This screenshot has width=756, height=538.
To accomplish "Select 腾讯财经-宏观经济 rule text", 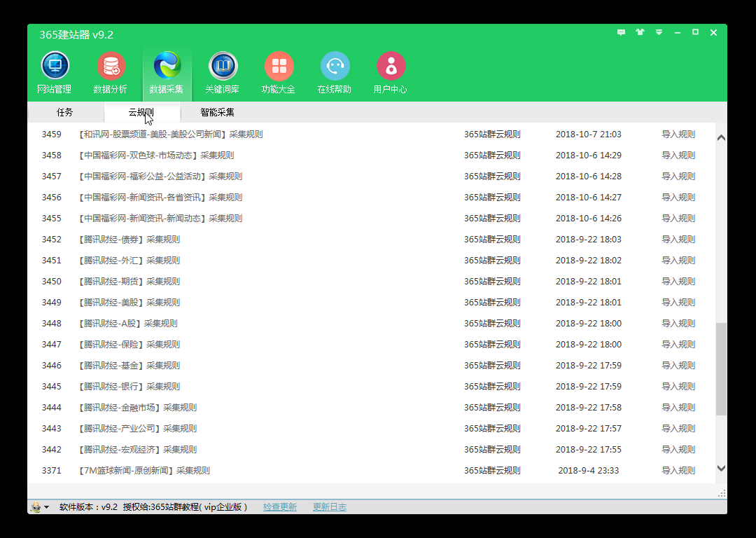I will (138, 450).
